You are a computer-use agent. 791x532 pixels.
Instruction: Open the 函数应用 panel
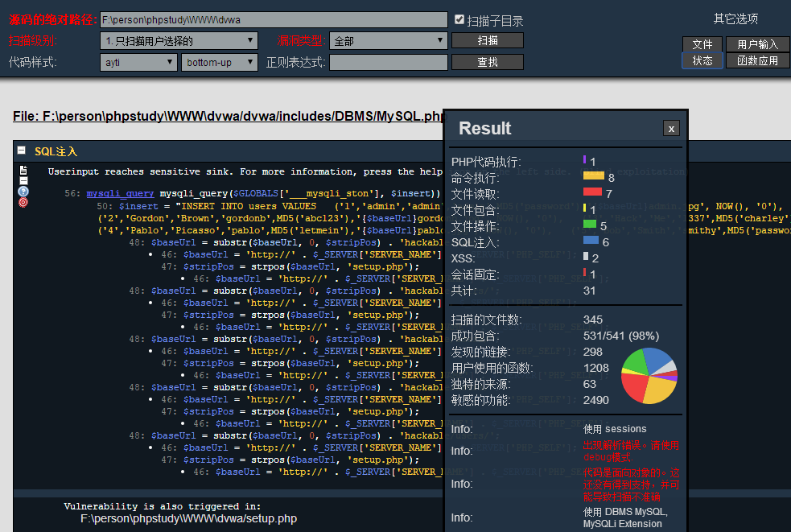tap(757, 60)
